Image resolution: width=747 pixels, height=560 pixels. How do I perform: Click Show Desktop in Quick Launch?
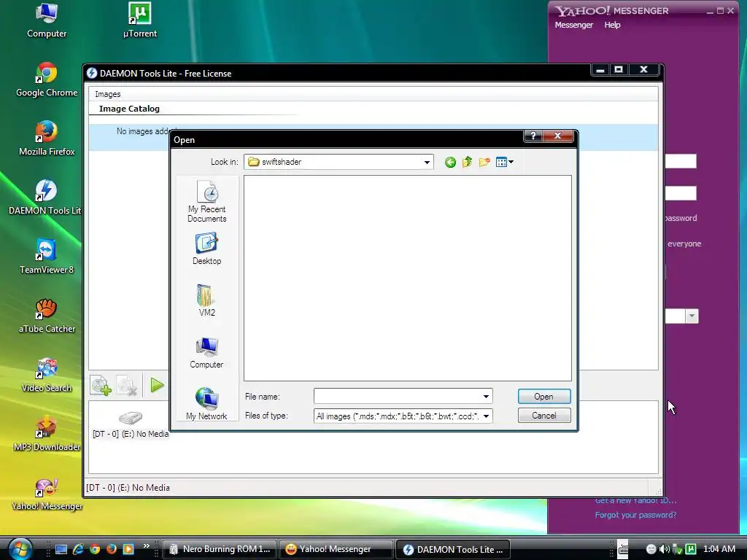click(61, 549)
